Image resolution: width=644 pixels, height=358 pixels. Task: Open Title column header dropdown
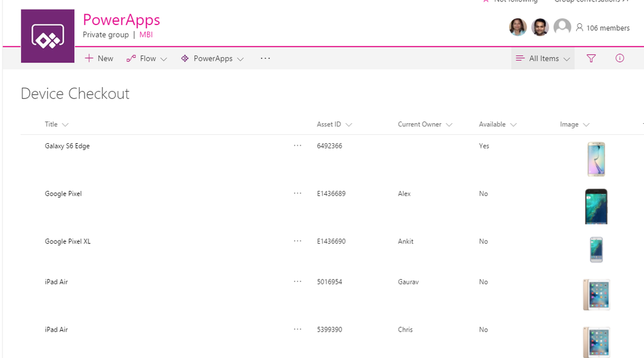[x=57, y=124]
